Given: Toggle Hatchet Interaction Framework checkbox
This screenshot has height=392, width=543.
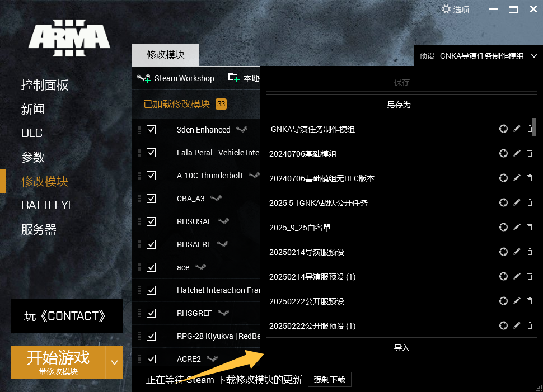Looking at the screenshot, I should click(x=151, y=290).
